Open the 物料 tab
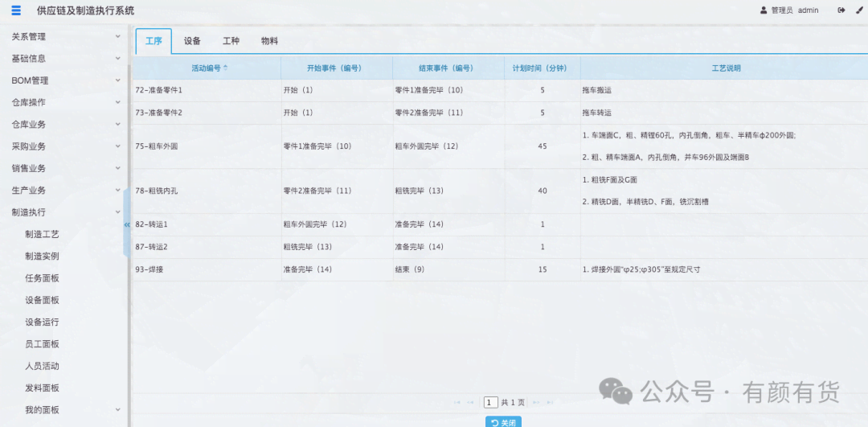 [x=269, y=41]
